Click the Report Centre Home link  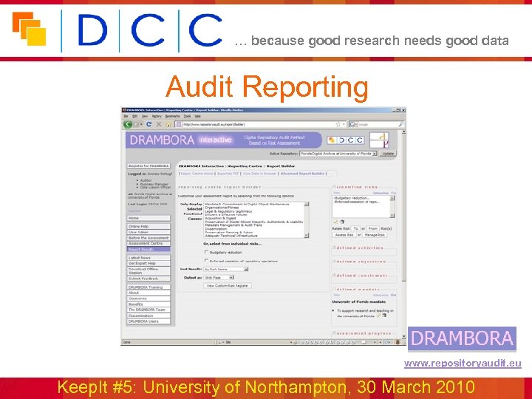(x=197, y=174)
